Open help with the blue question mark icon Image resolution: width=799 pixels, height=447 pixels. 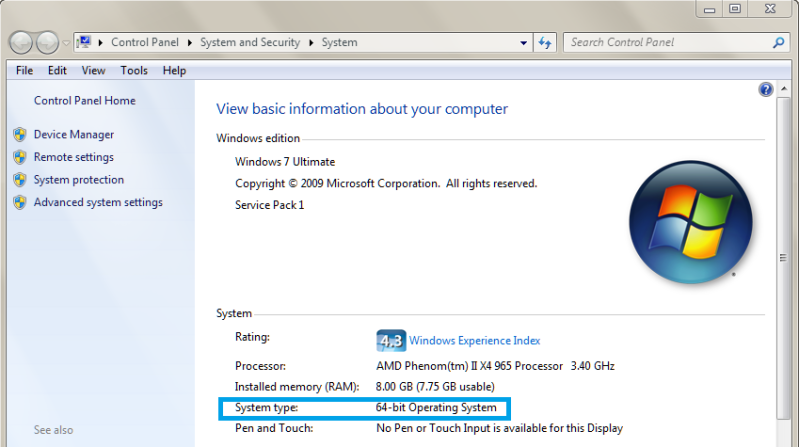tap(765, 90)
